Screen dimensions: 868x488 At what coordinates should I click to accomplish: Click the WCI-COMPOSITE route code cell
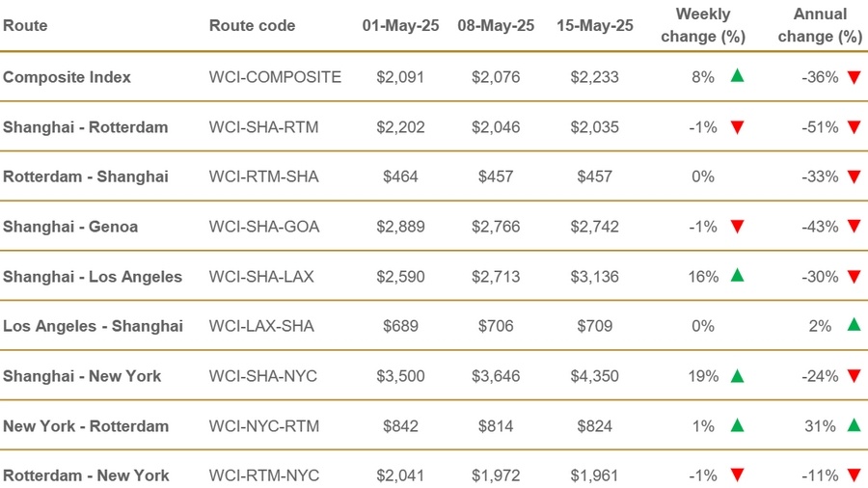275,77
